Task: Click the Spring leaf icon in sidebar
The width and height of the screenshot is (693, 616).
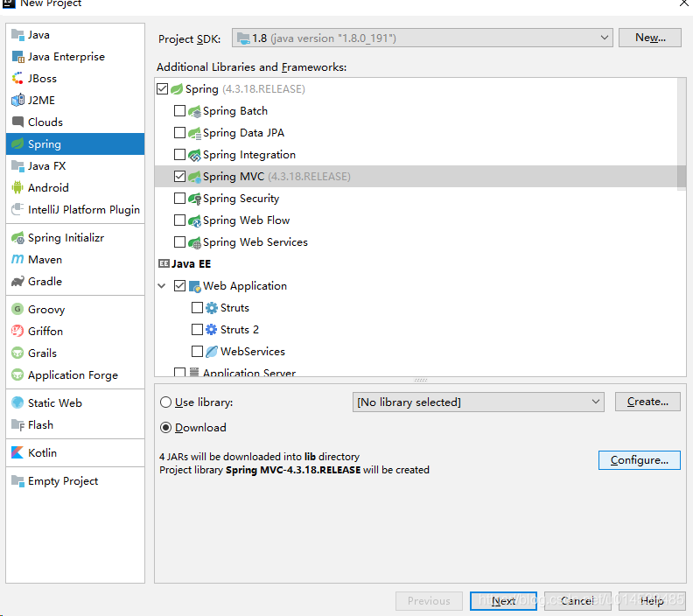Action: 17,144
